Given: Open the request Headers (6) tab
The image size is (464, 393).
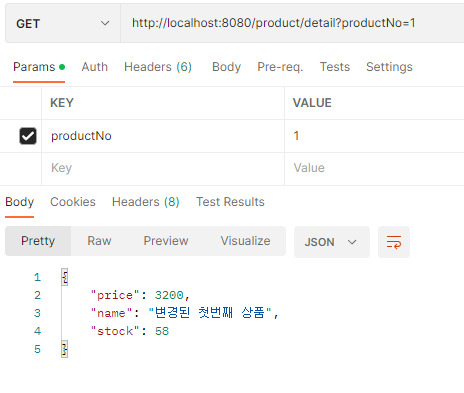Looking at the screenshot, I should 158,67.
